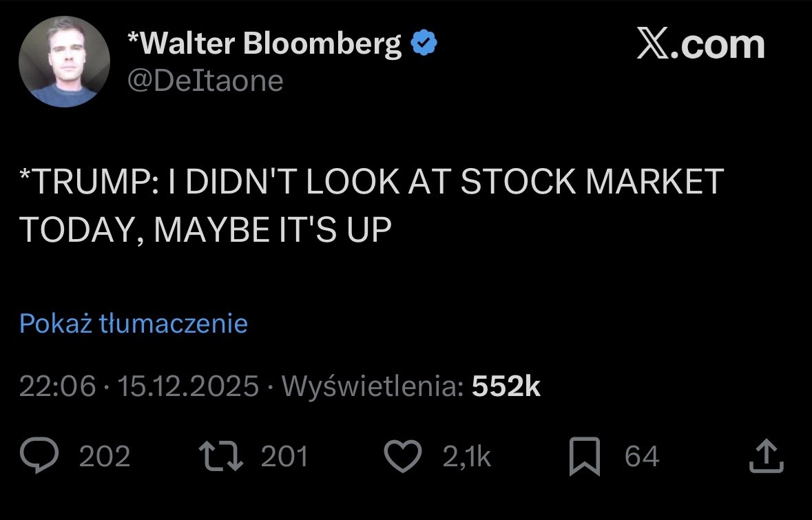Click the 15.12.2025 post date

pyautogui.click(x=188, y=387)
